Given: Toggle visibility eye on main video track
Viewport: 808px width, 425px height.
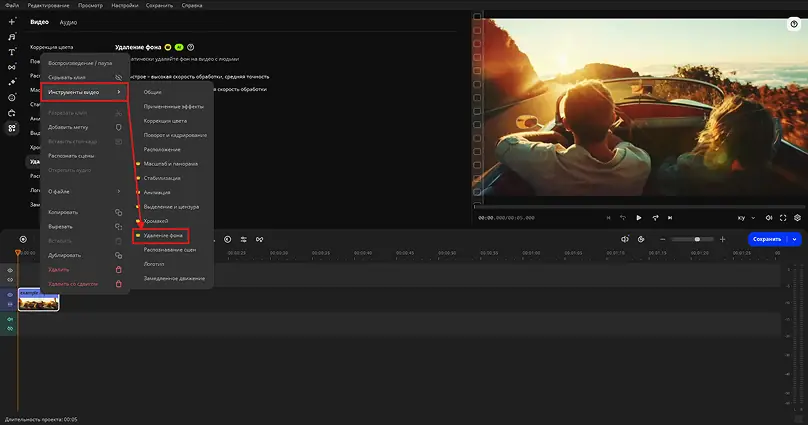Looking at the screenshot, I should click(x=10, y=295).
